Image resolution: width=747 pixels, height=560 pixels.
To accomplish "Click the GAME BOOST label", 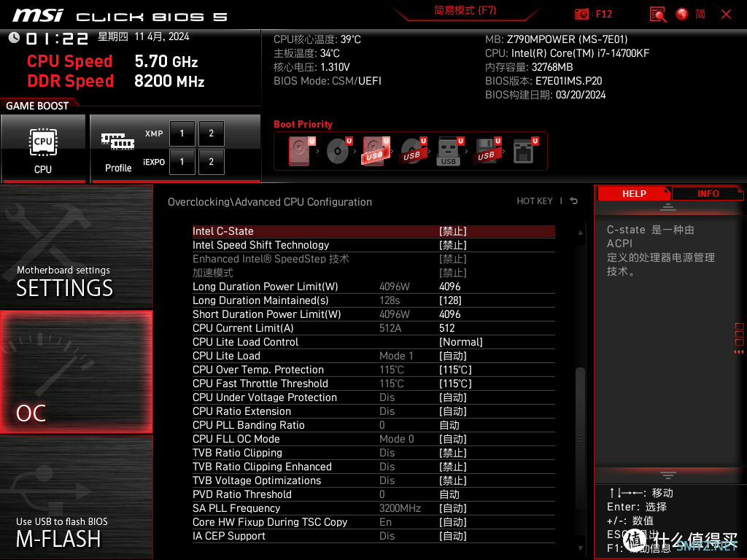I will pos(37,106).
